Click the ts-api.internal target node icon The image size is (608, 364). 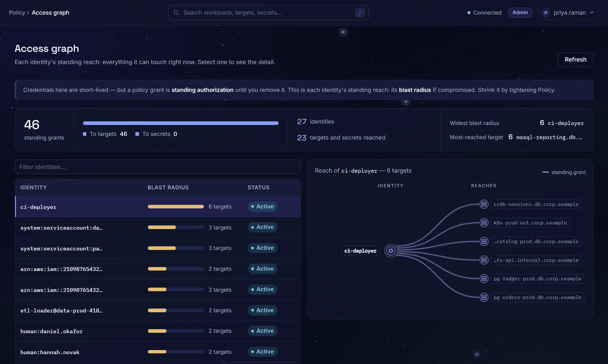tap(484, 260)
